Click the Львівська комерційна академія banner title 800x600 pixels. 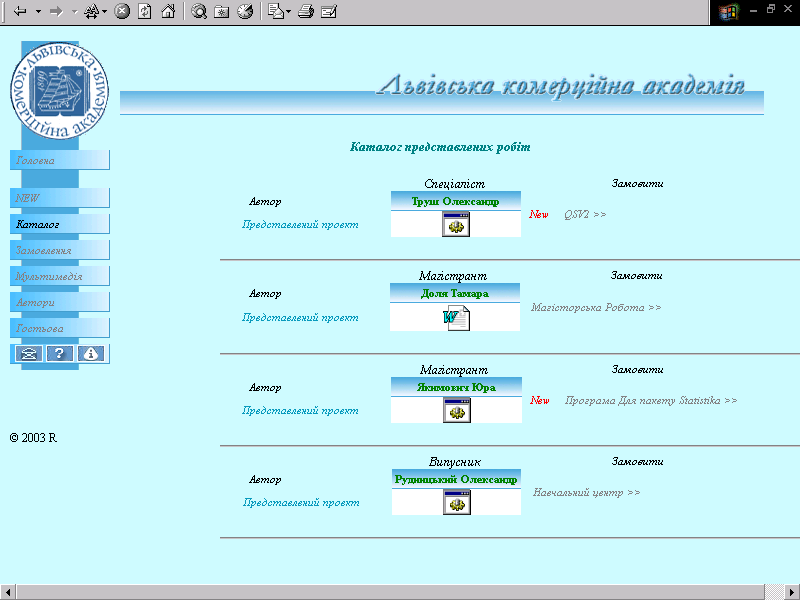point(560,86)
